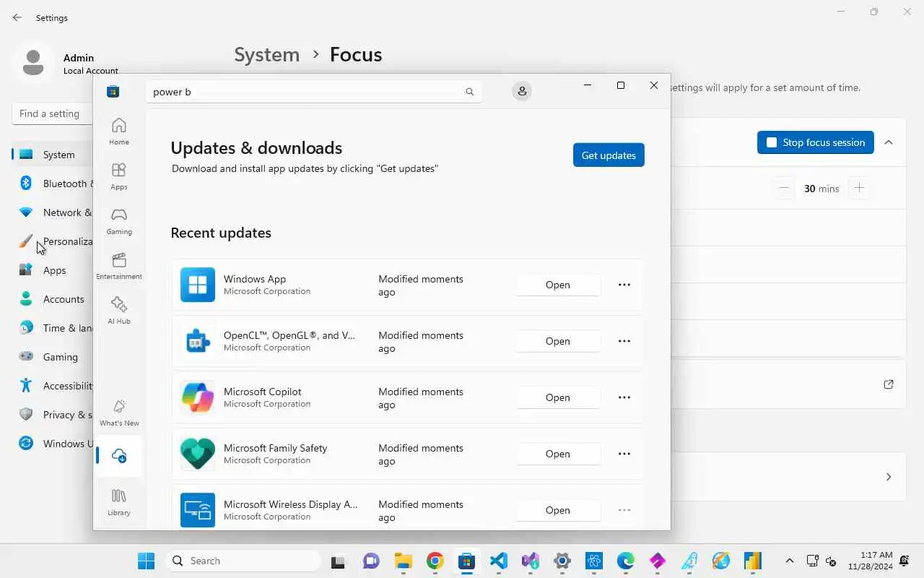This screenshot has height=578, width=924.
Task: Open OpenCL OpenGL compatibility pack
Action: click(x=558, y=341)
